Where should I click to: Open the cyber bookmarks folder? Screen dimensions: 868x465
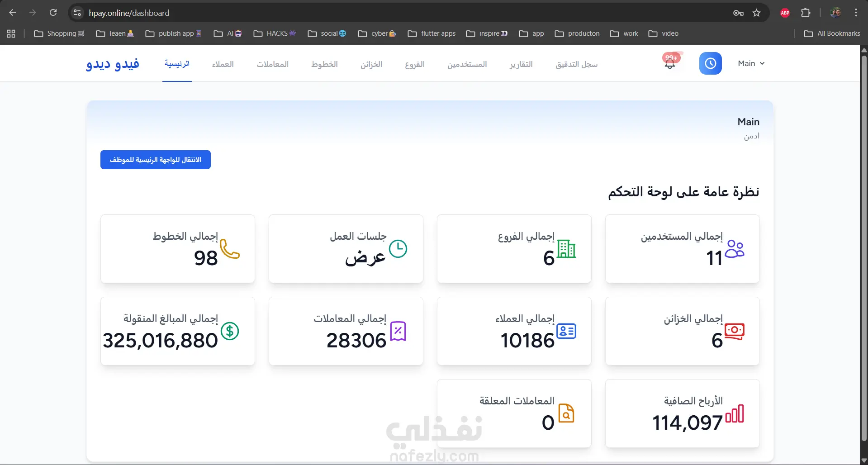(377, 33)
